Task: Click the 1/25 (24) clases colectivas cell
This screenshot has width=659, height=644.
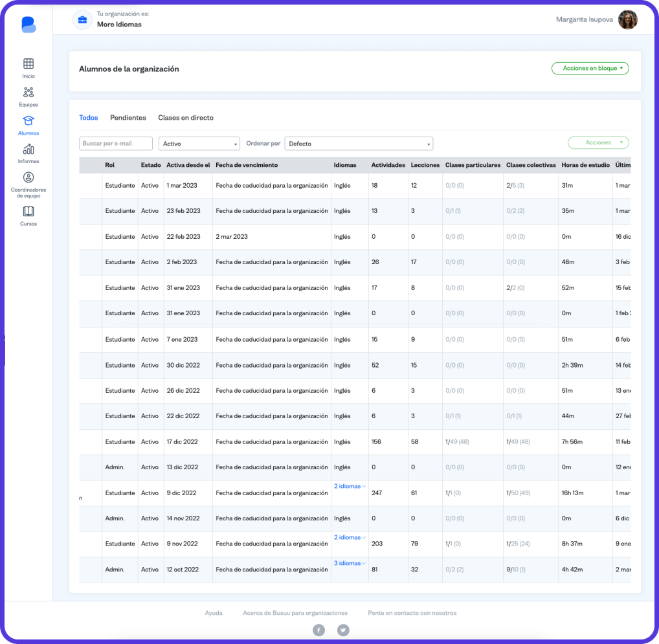Action: 519,544
